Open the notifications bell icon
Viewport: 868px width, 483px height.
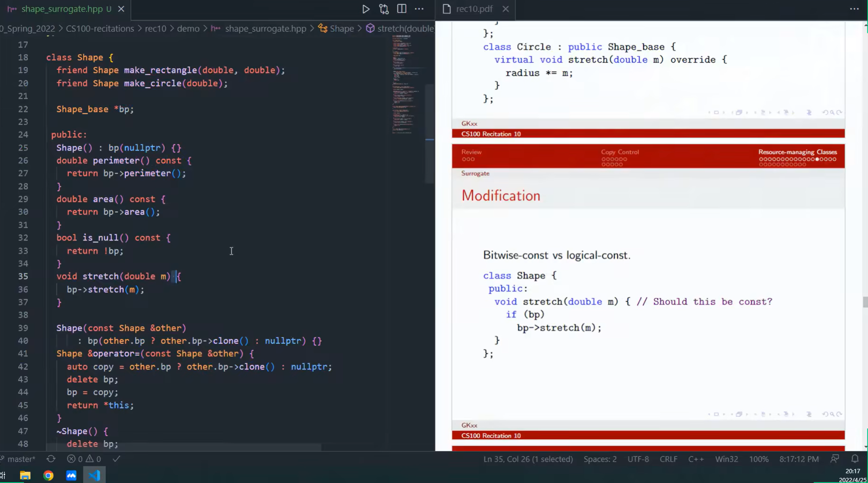(855, 459)
